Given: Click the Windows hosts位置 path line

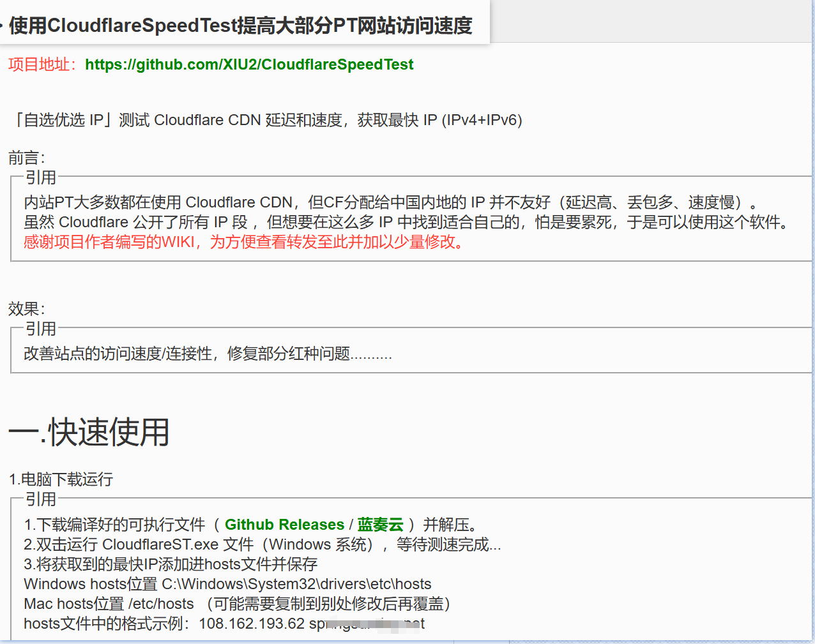Looking at the screenshot, I should coord(227,584).
